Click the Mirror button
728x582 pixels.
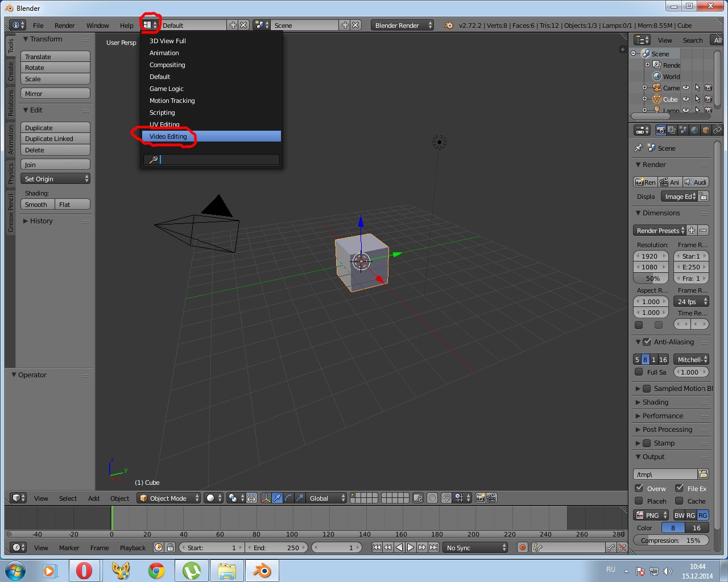tap(56, 93)
